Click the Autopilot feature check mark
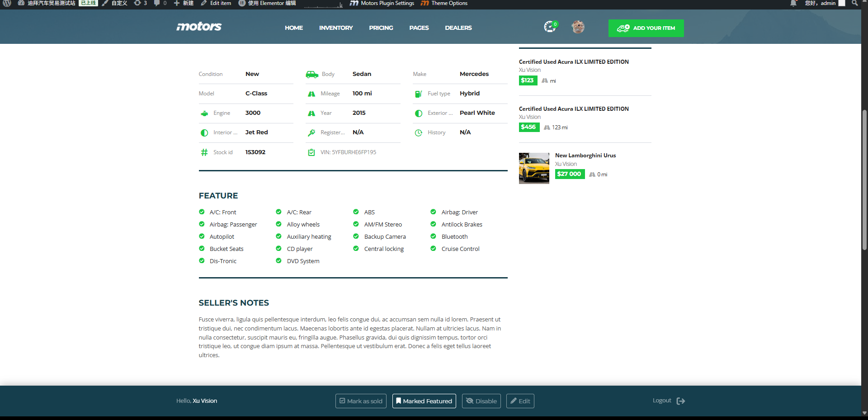Image resolution: width=868 pixels, height=420 pixels. (202, 236)
